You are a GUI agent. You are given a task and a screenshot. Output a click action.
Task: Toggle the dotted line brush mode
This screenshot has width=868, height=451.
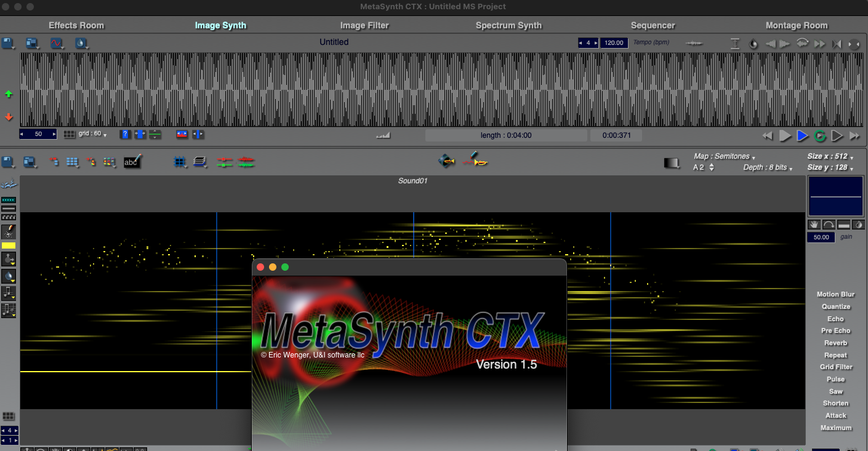pyautogui.click(x=9, y=200)
